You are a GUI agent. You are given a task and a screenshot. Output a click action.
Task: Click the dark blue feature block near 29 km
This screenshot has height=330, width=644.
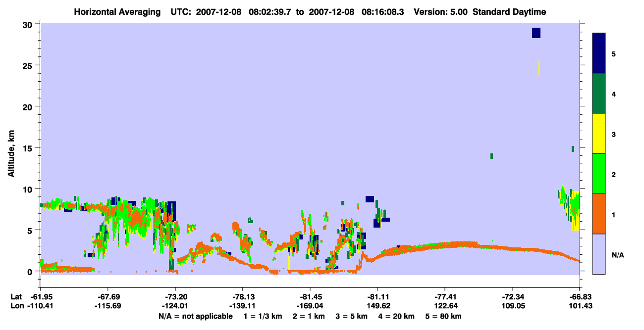(x=536, y=33)
